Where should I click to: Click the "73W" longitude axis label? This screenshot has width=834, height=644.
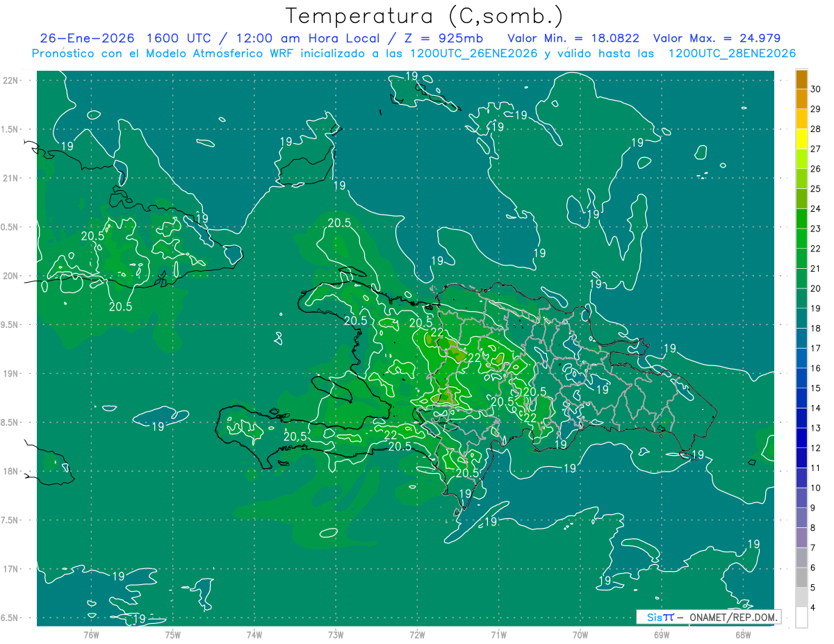point(336,635)
